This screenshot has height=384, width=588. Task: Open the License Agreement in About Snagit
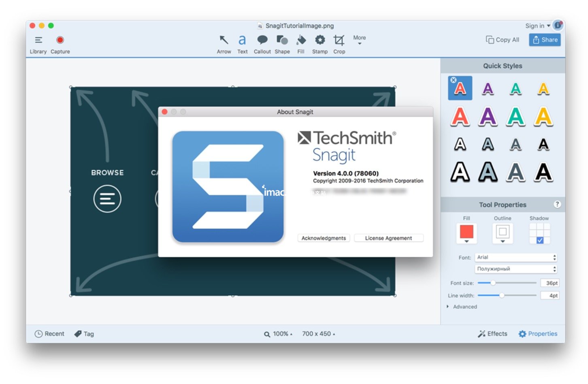[388, 238]
